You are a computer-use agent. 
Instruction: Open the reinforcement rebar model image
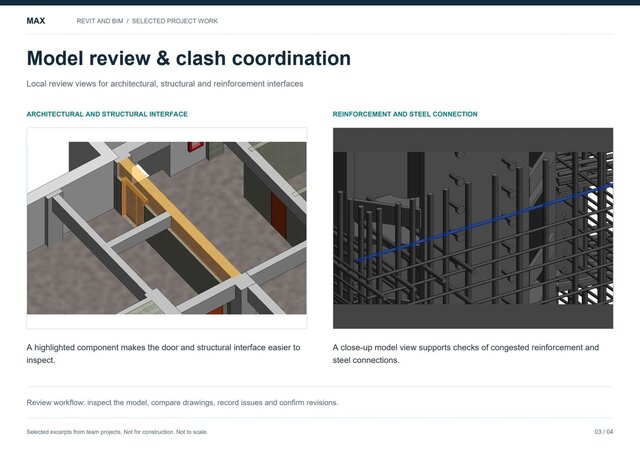(x=473, y=228)
